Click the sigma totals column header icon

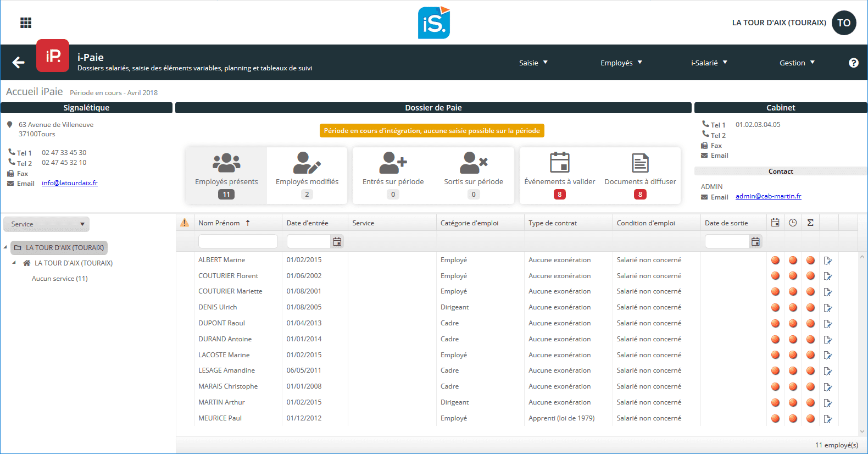pos(810,223)
